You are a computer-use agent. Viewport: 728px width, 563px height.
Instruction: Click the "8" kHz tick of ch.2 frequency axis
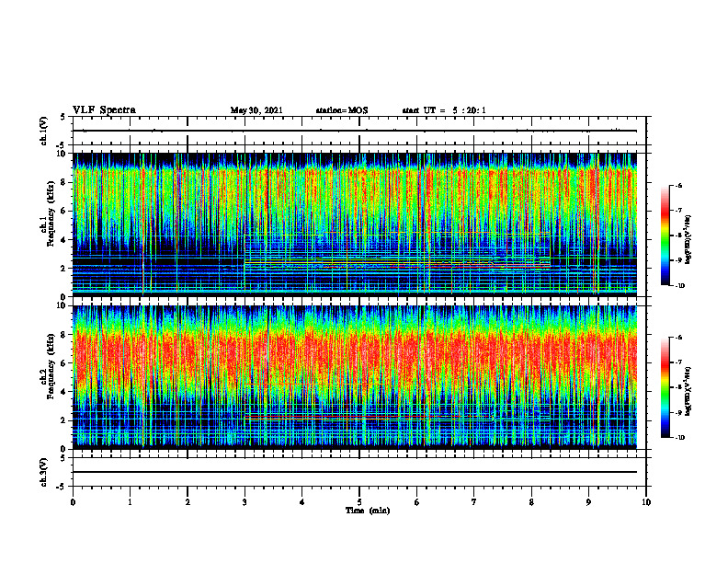click(64, 335)
